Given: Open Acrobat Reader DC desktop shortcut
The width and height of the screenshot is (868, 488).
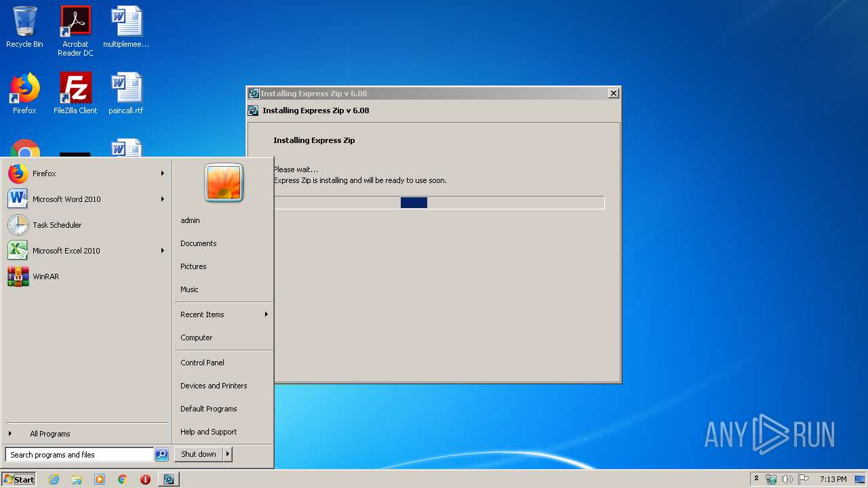Looking at the screenshot, I should click(x=75, y=31).
